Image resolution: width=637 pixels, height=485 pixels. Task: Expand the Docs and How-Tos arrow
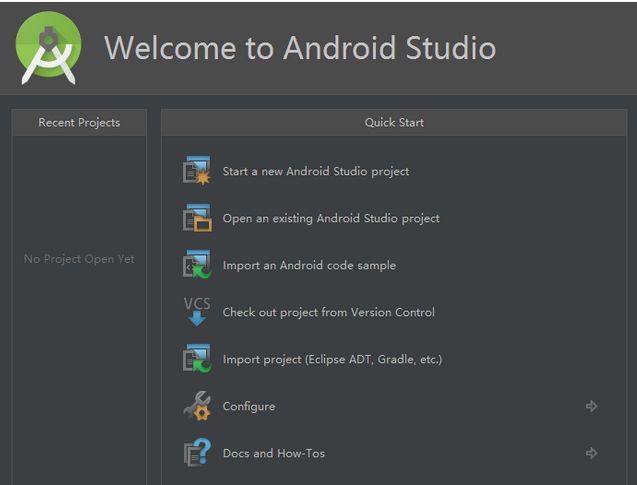[x=592, y=453]
